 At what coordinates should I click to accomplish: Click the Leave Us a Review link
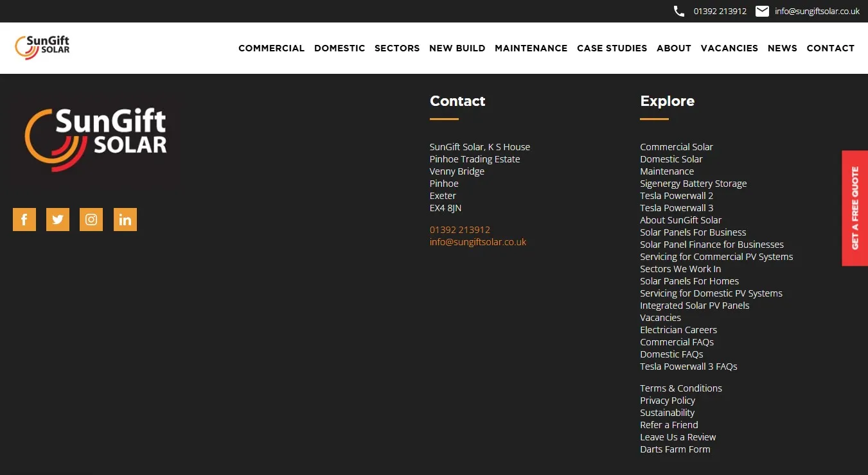click(x=678, y=437)
